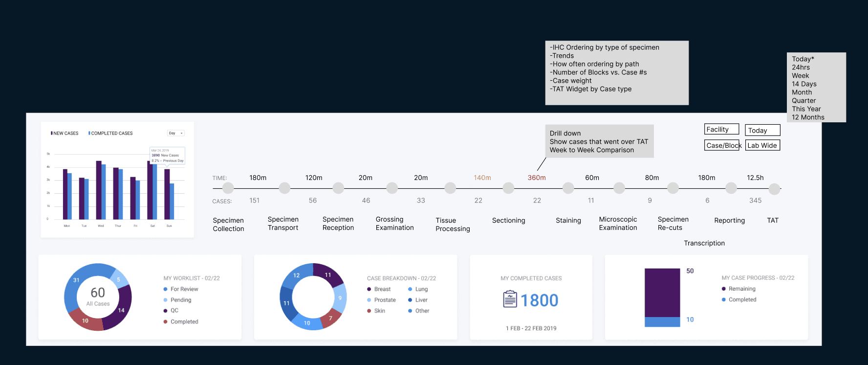Image resolution: width=868 pixels, height=365 pixels.
Task: Click the breakdown donut segment labeled 12
Action: coord(297,275)
